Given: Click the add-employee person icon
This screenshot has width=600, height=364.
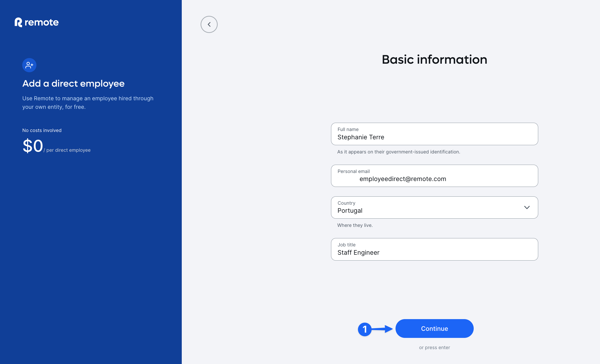Looking at the screenshot, I should click(29, 65).
